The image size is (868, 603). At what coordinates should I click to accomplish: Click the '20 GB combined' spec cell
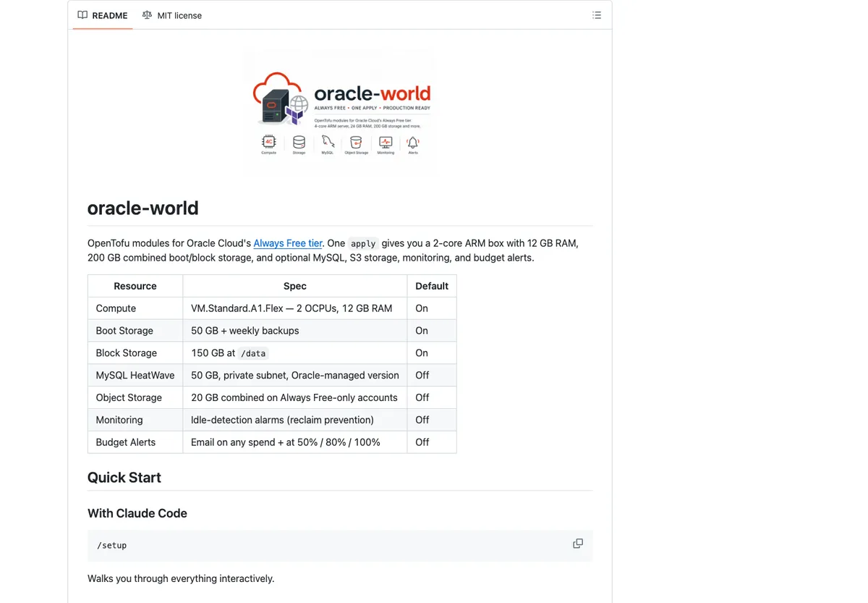295,397
